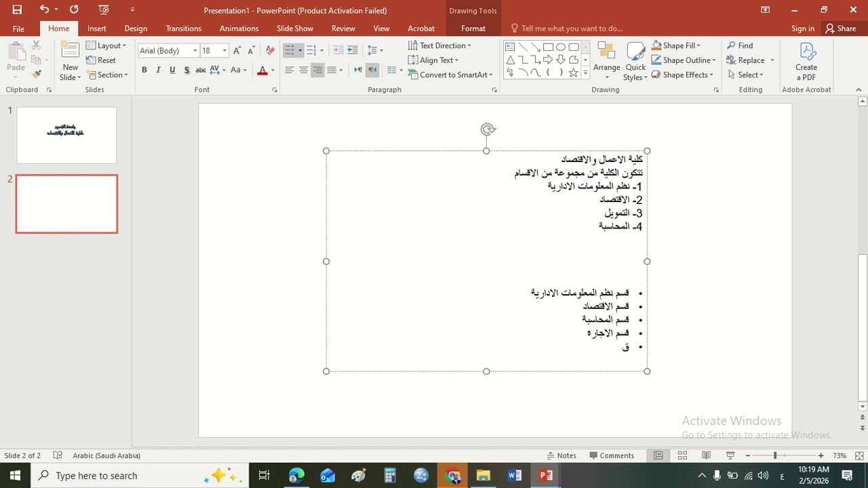Click Create a PDF button
The image size is (868, 488).
pyautogui.click(x=806, y=62)
